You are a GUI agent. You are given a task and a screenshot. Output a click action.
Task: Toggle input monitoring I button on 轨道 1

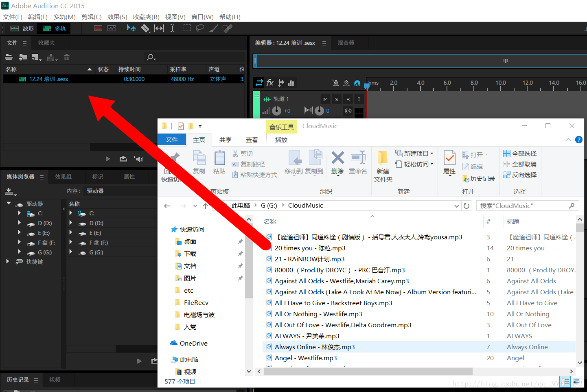(359, 99)
